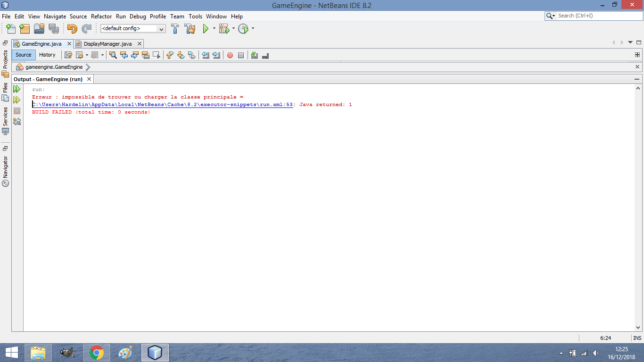Click the Next Bookmark icon
This screenshot has height=362, width=644.
[181, 55]
